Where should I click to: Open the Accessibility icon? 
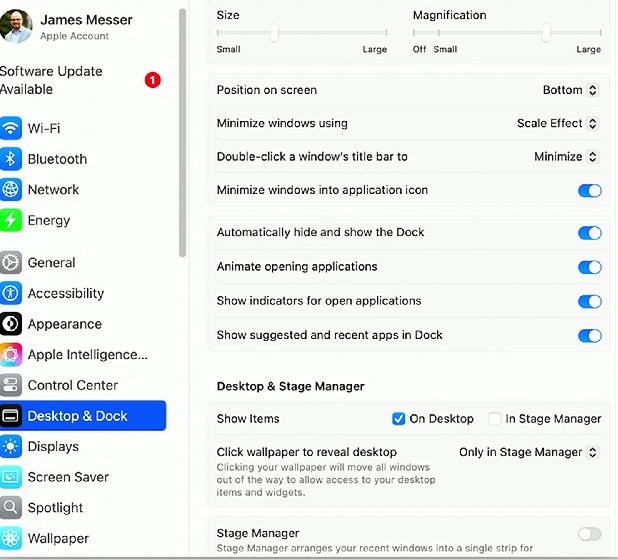tap(11, 293)
